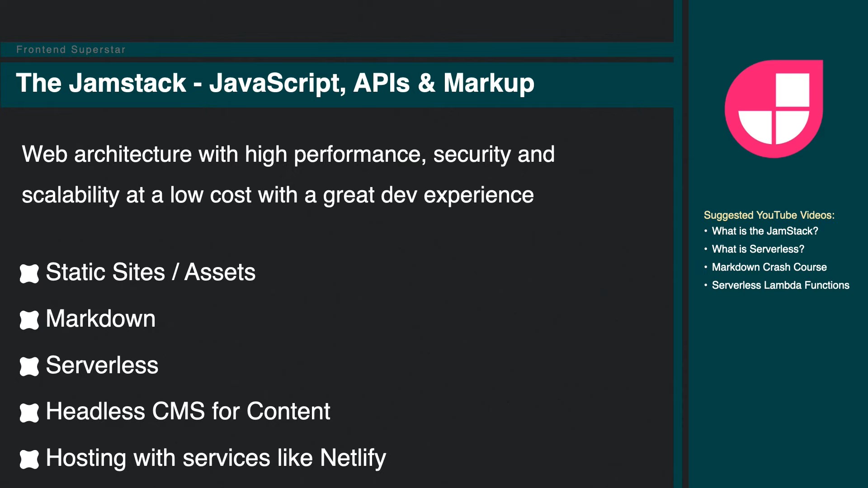Image resolution: width=868 pixels, height=488 pixels.
Task: Click the Suggested YouTube Videos heading
Action: coord(769,215)
